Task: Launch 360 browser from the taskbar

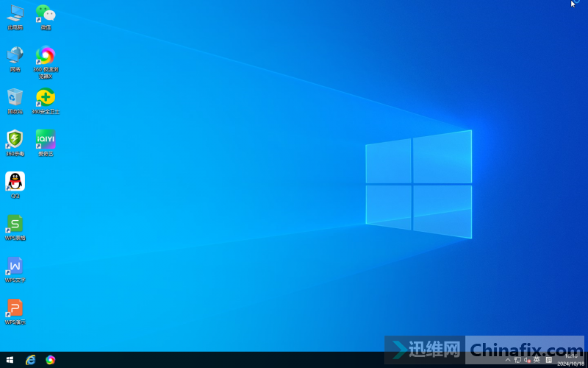Action: (50, 360)
